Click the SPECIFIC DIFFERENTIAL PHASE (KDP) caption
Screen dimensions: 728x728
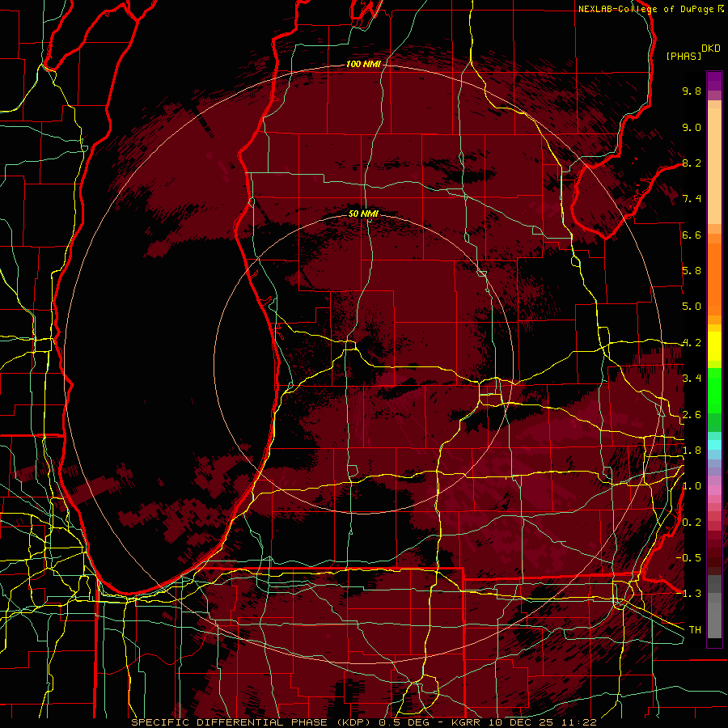[x=251, y=722]
